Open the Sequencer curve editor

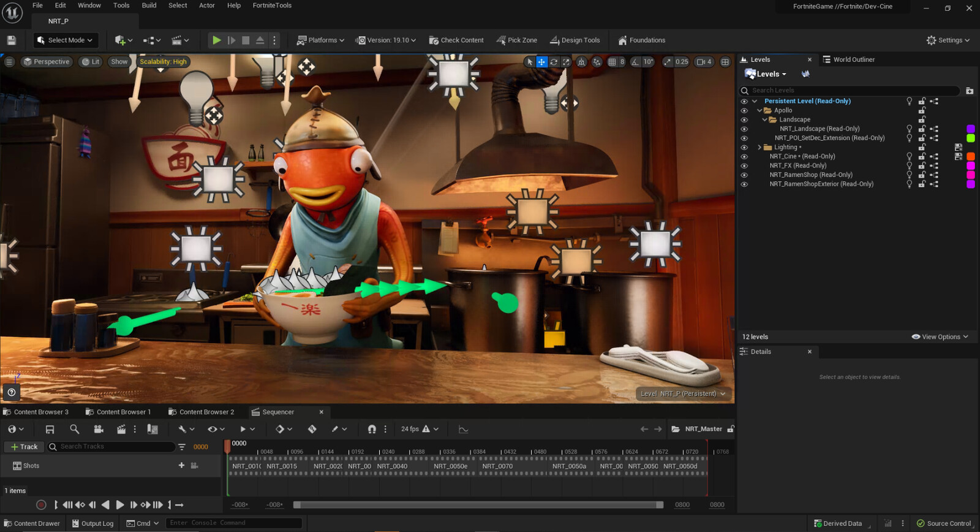pos(464,429)
